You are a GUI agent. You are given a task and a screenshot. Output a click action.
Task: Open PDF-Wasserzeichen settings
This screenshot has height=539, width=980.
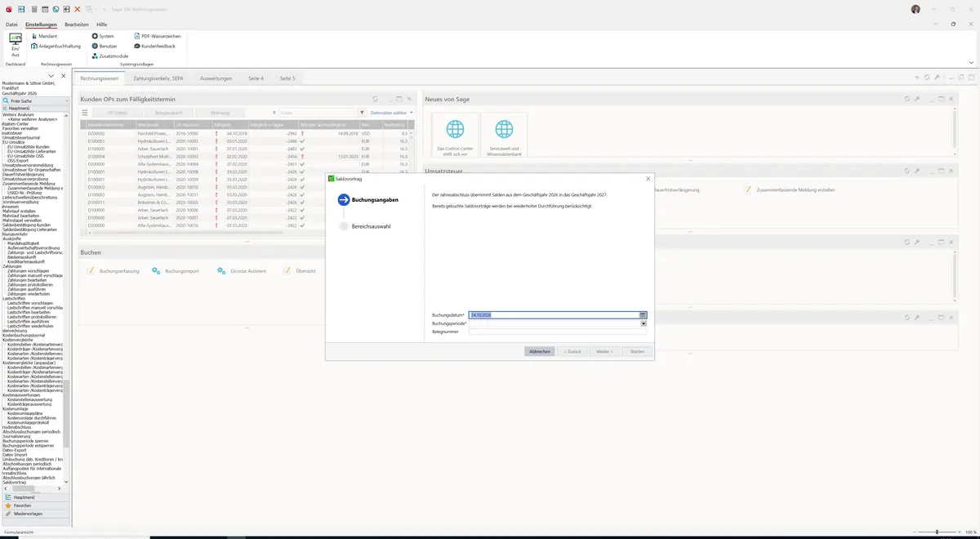click(157, 36)
